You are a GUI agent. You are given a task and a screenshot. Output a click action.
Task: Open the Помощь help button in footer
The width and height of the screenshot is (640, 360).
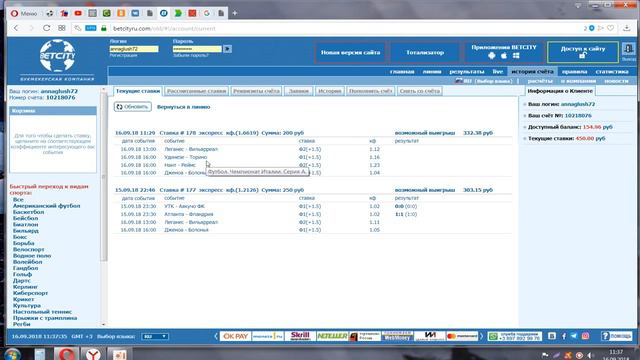[616, 336]
